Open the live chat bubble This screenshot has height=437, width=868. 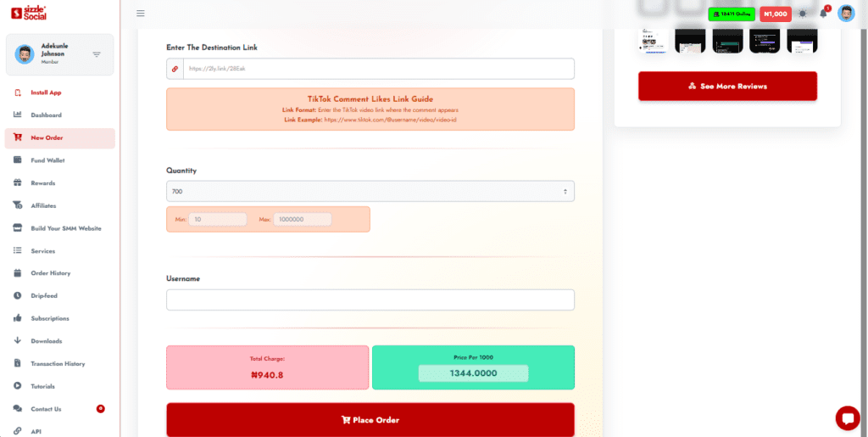pyautogui.click(x=848, y=418)
